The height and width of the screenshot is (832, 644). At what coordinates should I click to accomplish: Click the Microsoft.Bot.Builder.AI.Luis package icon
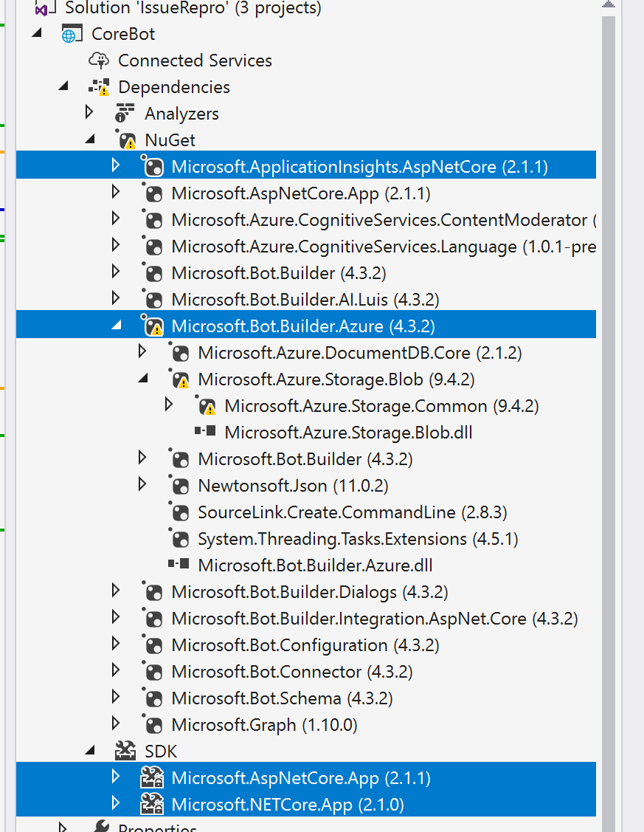153,299
